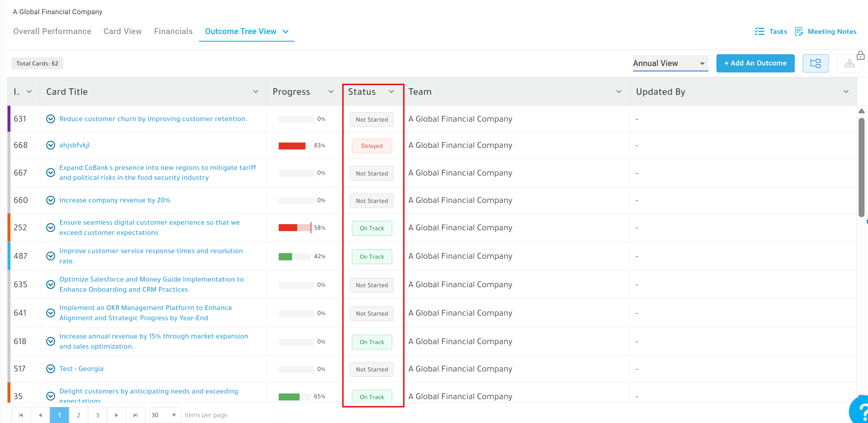This screenshot has height=423, width=868.
Task: Switch to the Financials tab
Action: point(173,31)
